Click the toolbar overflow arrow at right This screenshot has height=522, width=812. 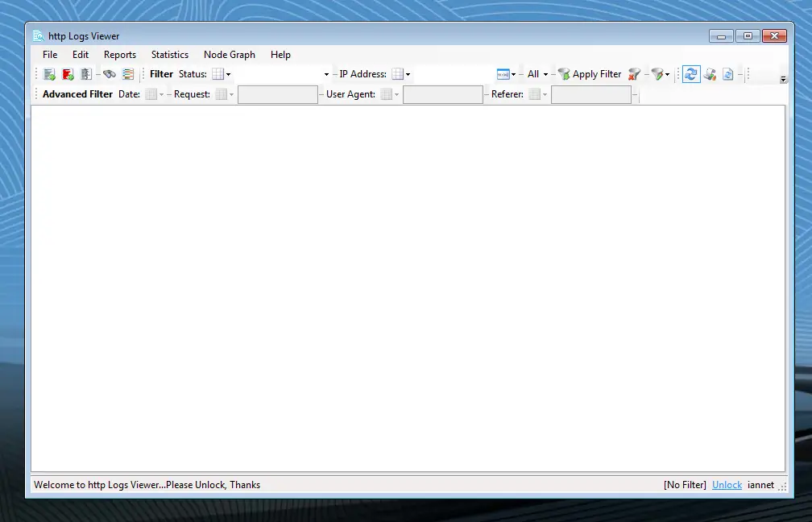(783, 77)
